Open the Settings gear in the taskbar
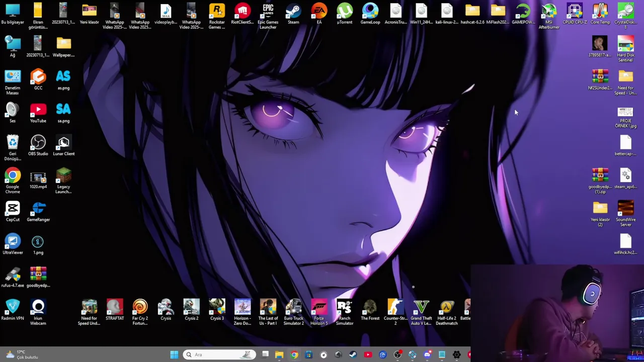 point(457,355)
